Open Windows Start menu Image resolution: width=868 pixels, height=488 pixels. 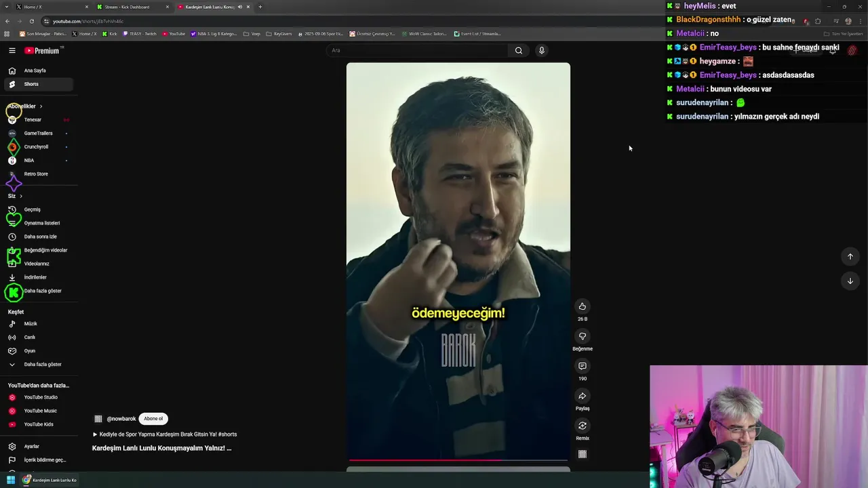(10, 480)
